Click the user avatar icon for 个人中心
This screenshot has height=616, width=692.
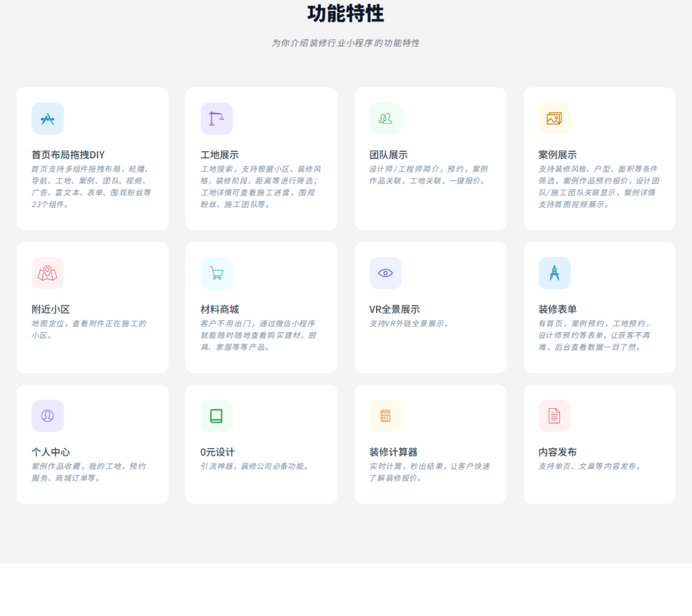pos(47,416)
